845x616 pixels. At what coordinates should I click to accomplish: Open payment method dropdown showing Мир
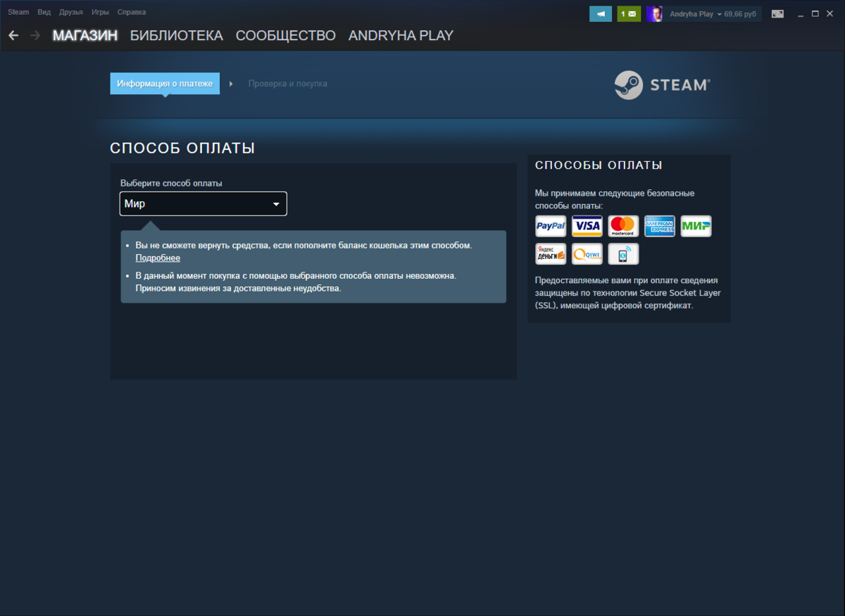click(204, 204)
